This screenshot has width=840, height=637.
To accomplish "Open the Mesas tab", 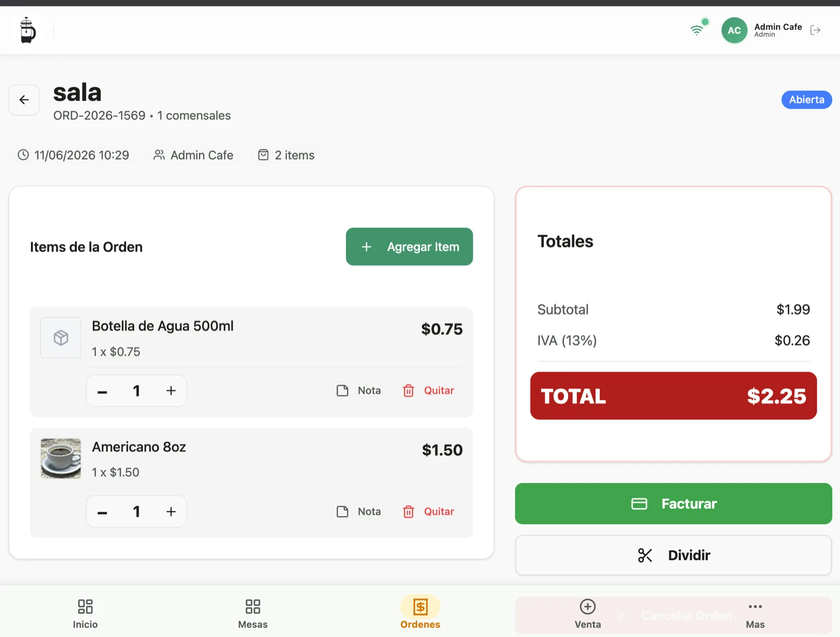I will 253,614.
